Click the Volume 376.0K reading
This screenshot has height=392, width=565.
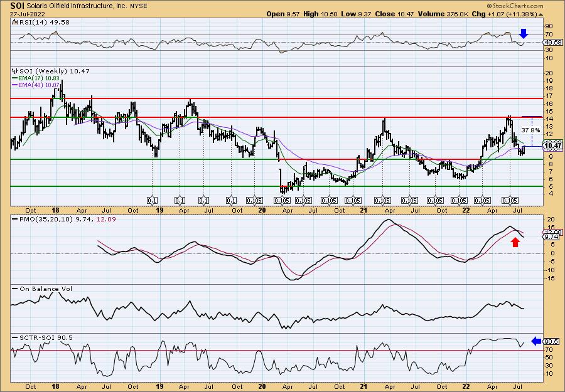coord(443,14)
